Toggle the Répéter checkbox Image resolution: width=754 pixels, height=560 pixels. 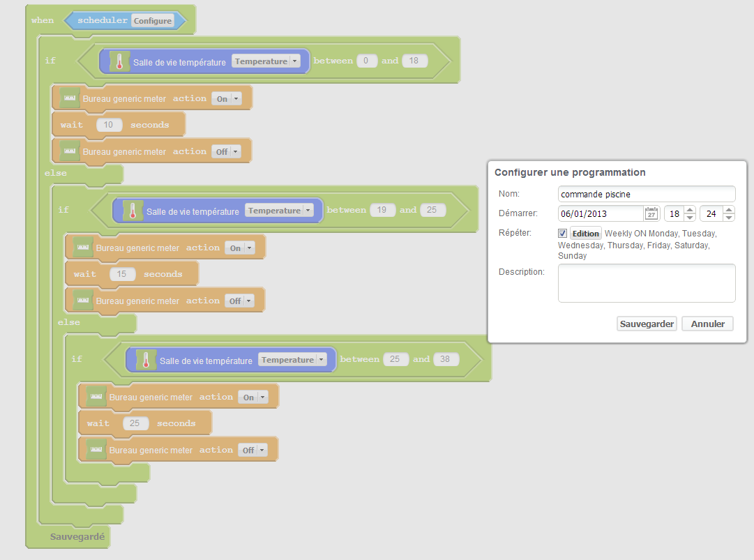tap(562, 234)
